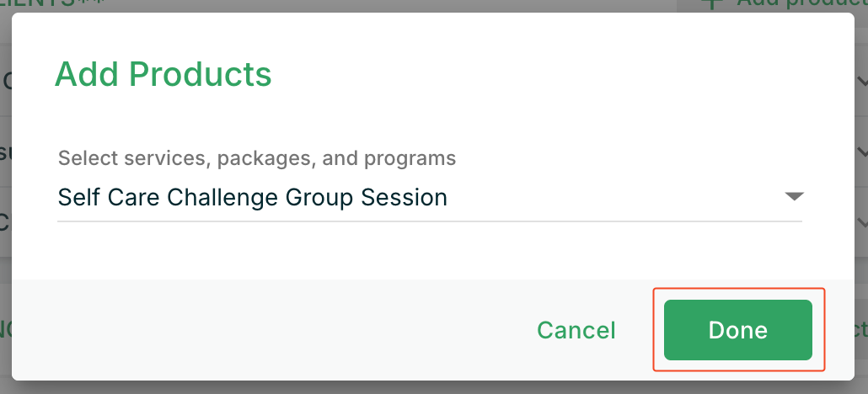Click the first background row at left edge
This screenshot has width=868, height=394.
(x=5, y=82)
